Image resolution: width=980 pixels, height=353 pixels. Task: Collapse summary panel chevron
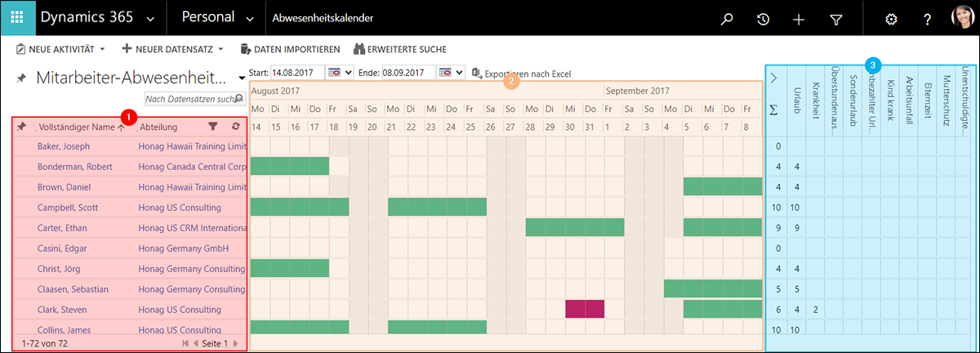coord(775,78)
